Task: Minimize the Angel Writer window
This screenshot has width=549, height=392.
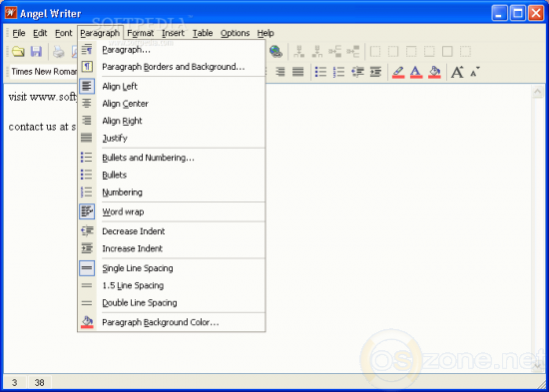Action: pos(499,14)
